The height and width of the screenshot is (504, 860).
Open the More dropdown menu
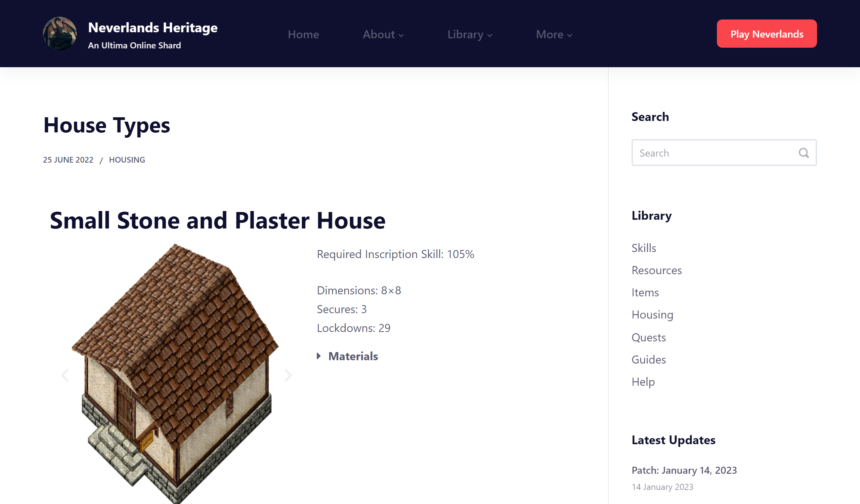click(554, 35)
